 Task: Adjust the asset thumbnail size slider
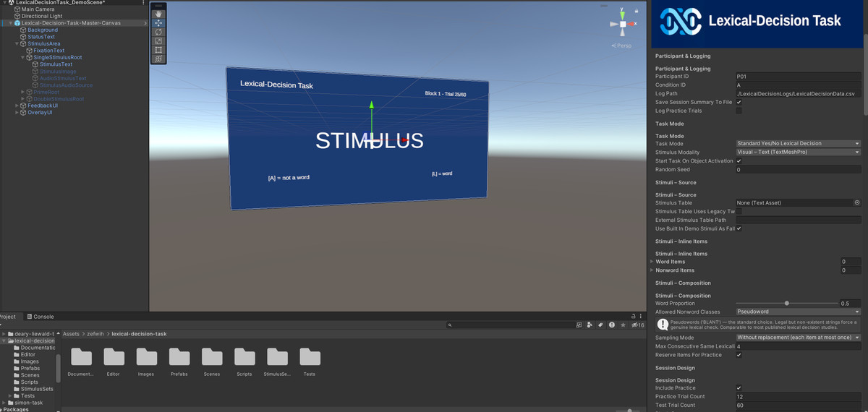pyautogui.click(x=629, y=410)
